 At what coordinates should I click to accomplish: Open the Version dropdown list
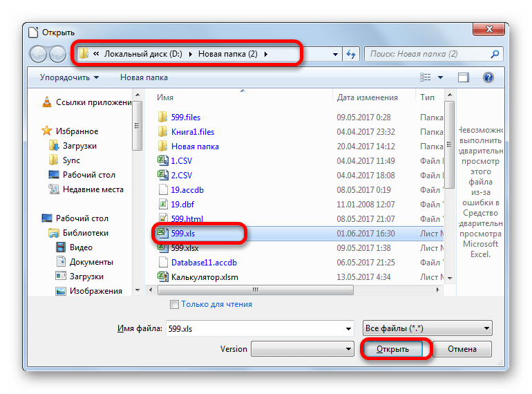(302, 349)
